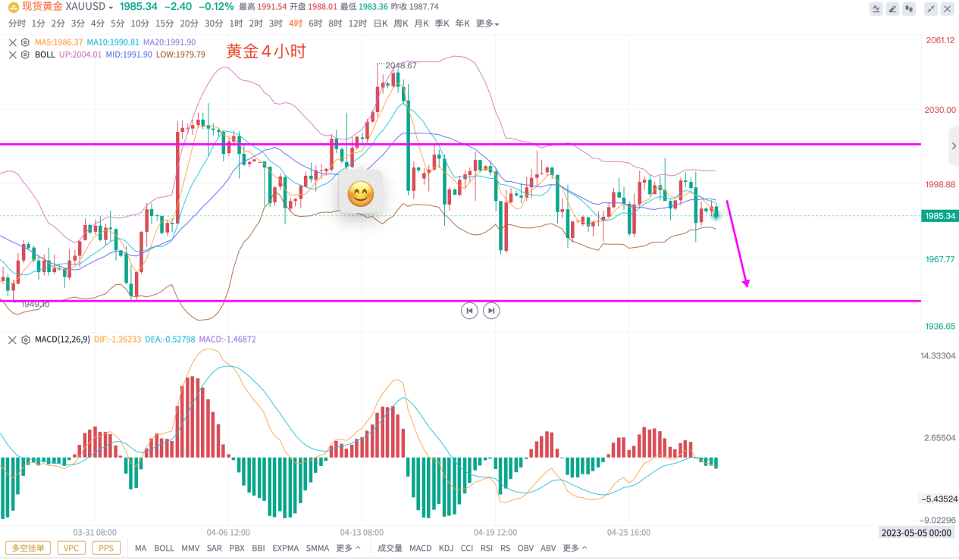
Task: Open the XAUUSD symbol dropdown arrow
Action: point(111,7)
